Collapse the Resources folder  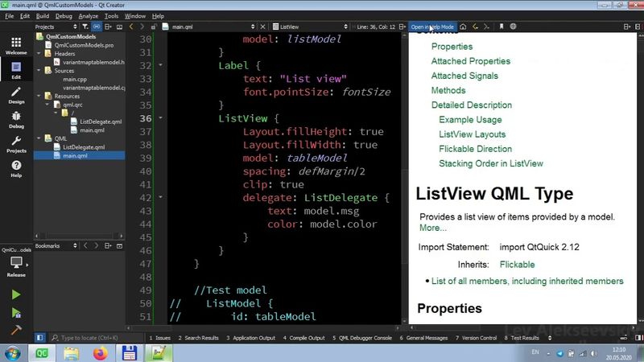click(x=39, y=96)
